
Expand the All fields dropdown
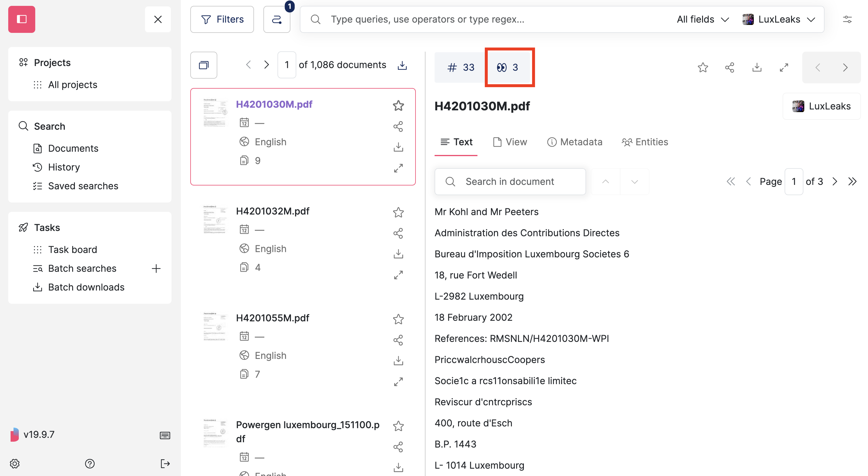coord(703,19)
